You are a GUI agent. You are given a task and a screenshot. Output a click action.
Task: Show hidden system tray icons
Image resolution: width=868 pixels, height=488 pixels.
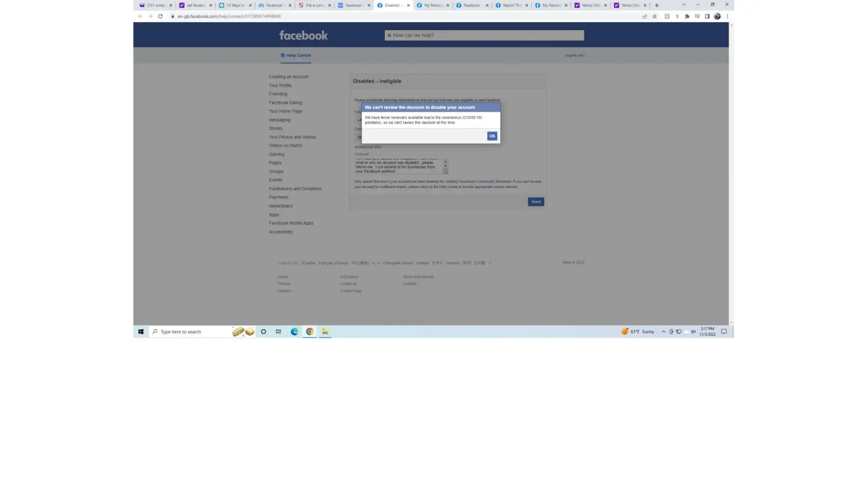[x=663, y=332]
